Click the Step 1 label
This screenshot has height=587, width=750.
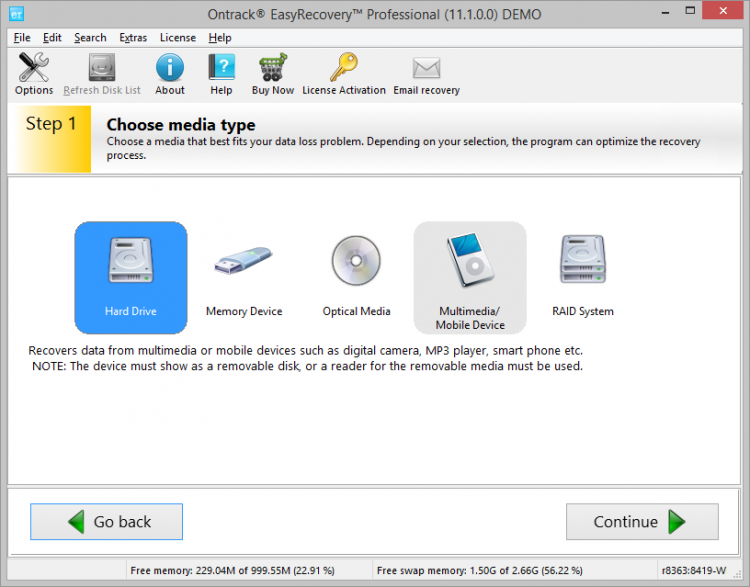point(51,124)
